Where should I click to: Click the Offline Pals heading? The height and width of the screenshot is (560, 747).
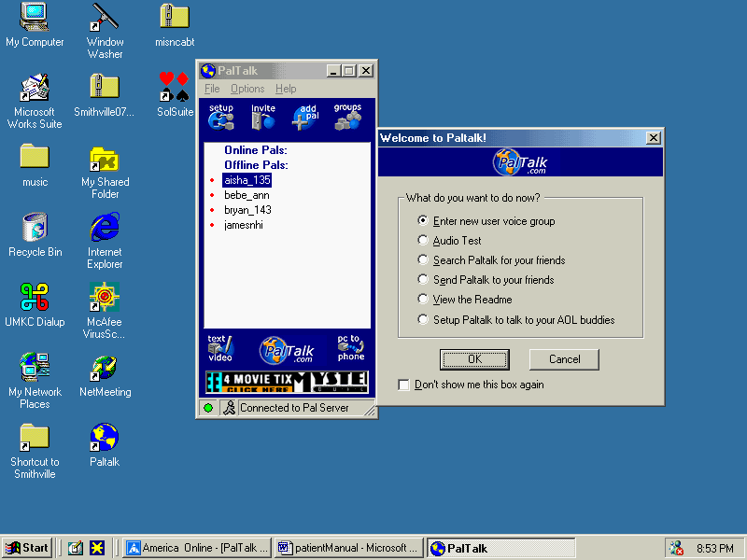256,165
